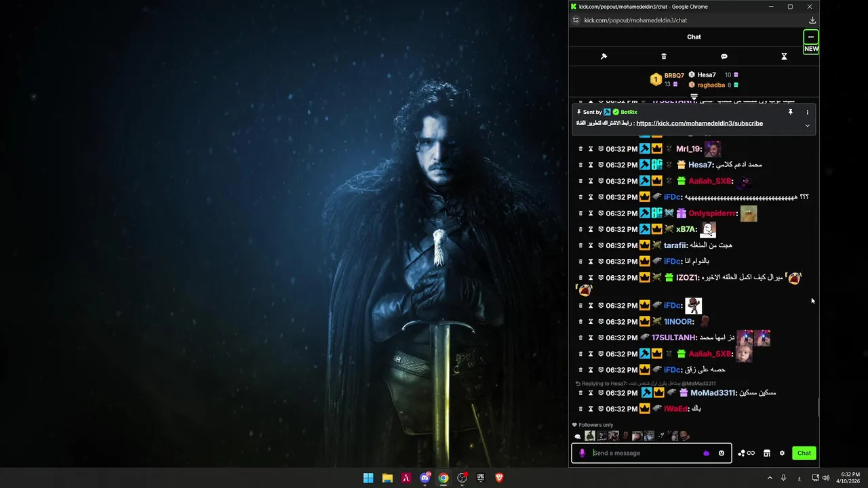Image resolution: width=868 pixels, height=488 pixels.
Task: Click the Followers only indicator
Action: coord(592,425)
